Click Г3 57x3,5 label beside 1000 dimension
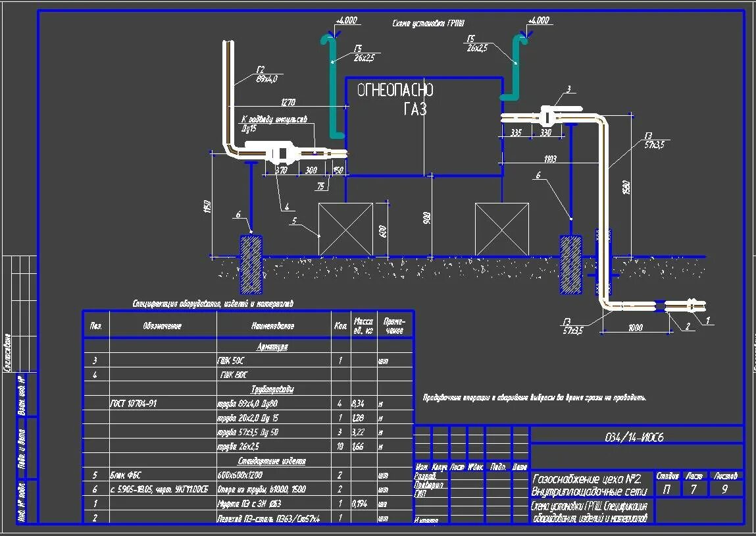This screenshot has height=536, width=756. [572, 326]
